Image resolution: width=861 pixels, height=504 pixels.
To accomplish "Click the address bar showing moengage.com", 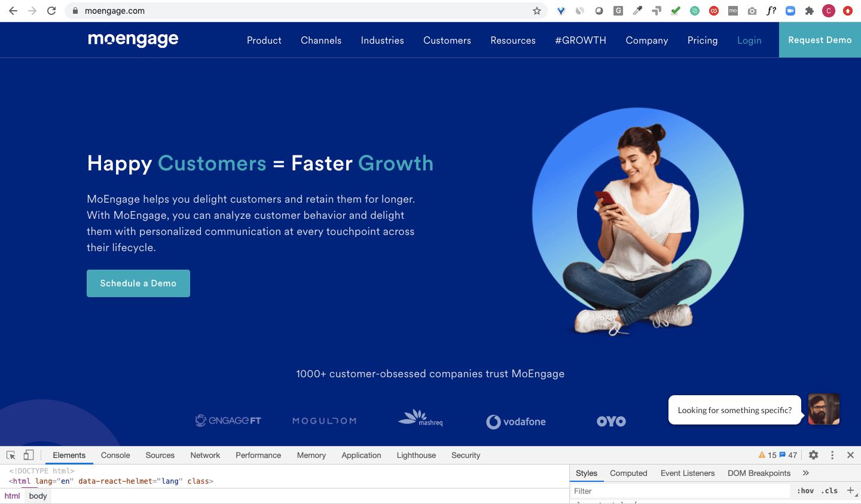I will [x=305, y=11].
